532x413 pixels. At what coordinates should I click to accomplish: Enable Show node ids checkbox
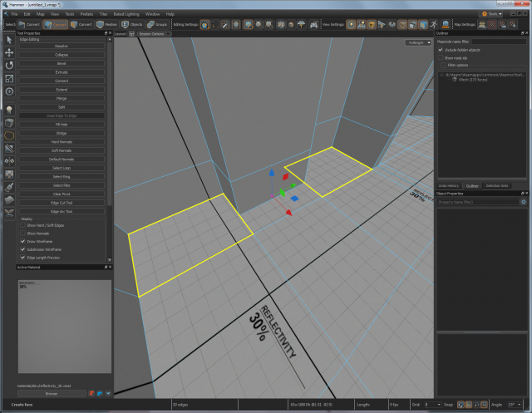pos(441,58)
